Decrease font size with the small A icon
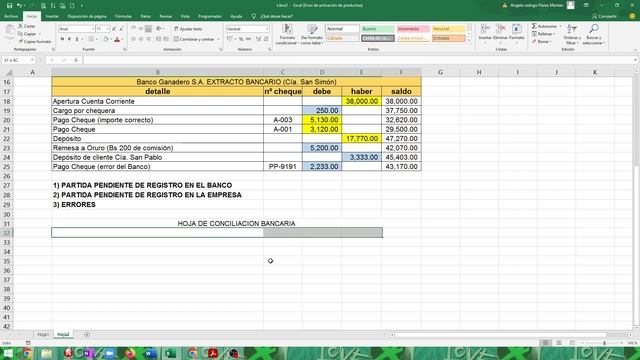The image size is (640, 360). click(x=121, y=29)
